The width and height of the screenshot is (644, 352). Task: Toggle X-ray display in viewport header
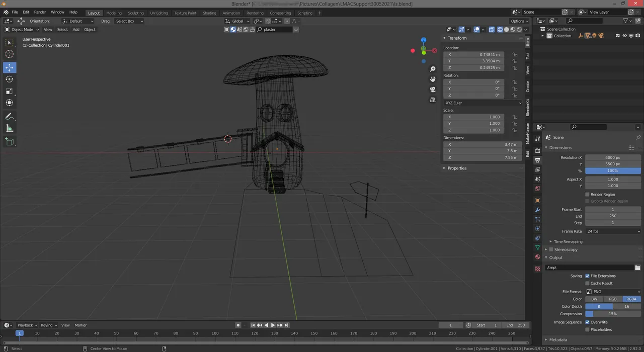(x=492, y=29)
